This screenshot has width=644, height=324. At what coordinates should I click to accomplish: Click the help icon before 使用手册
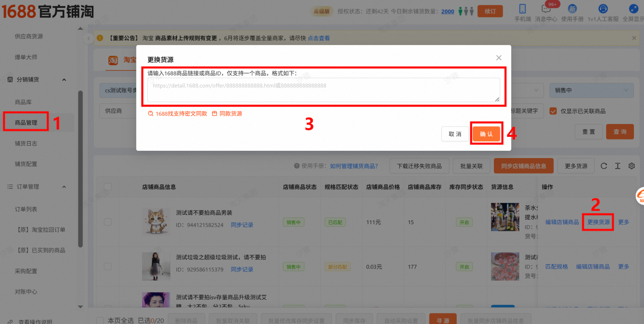pos(297,166)
